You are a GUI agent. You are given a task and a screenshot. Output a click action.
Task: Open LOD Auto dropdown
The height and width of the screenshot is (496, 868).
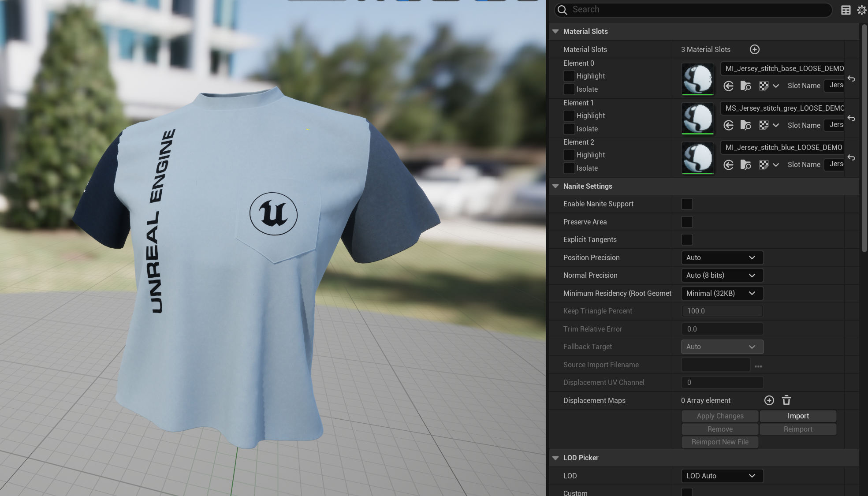tap(722, 476)
